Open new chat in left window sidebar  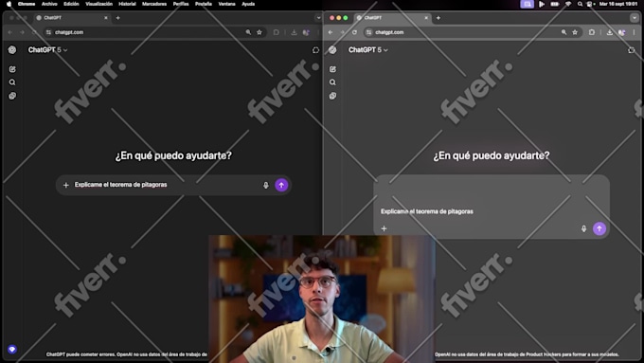(x=12, y=69)
